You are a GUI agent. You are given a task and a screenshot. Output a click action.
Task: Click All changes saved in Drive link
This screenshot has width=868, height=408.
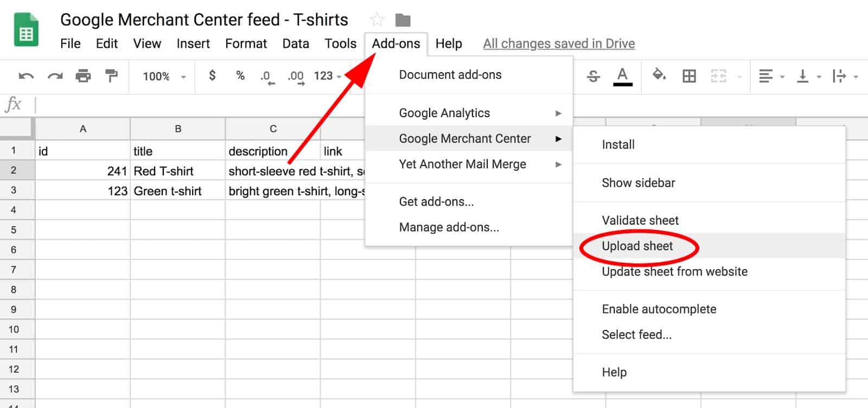559,43
